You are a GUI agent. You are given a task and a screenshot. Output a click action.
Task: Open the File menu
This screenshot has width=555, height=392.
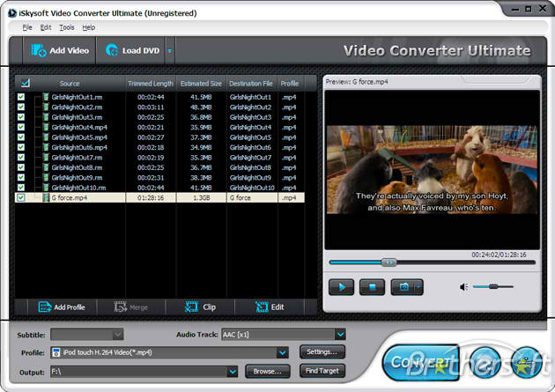coord(27,27)
